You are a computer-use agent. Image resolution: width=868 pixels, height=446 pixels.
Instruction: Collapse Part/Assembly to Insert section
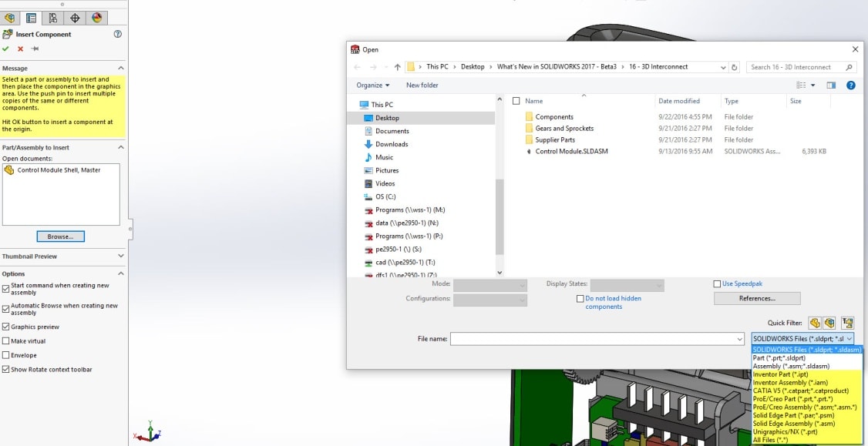[x=121, y=147]
